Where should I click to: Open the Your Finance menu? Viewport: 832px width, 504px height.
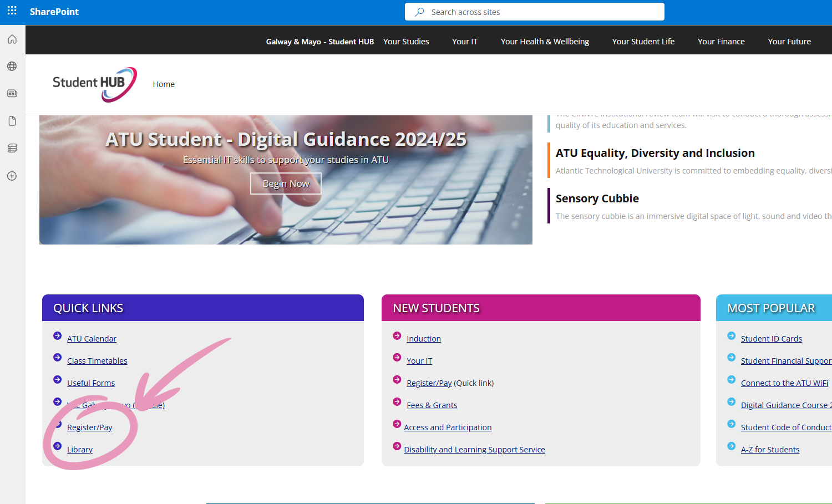pyautogui.click(x=721, y=41)
